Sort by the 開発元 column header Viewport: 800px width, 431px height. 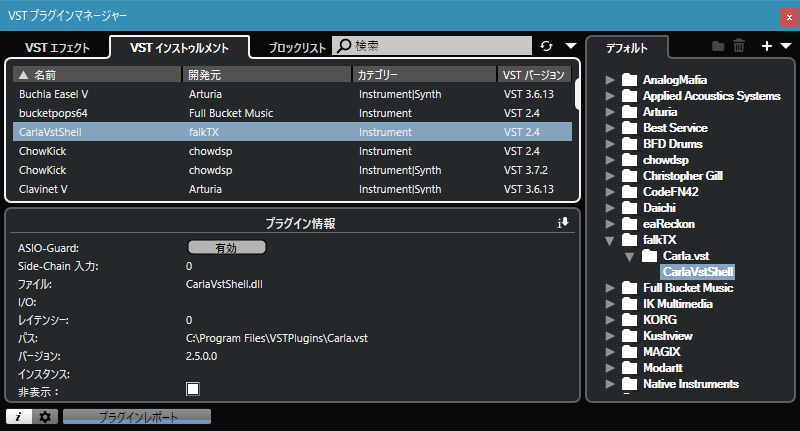pos(267,75)
